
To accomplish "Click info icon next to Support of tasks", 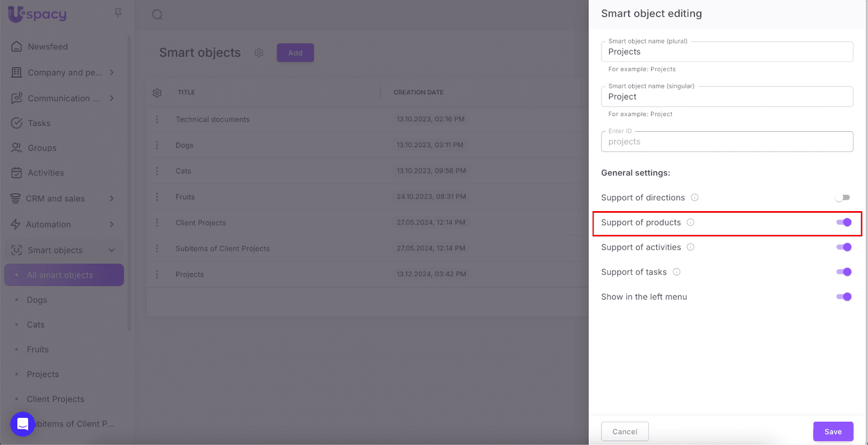I will [676, 272].
